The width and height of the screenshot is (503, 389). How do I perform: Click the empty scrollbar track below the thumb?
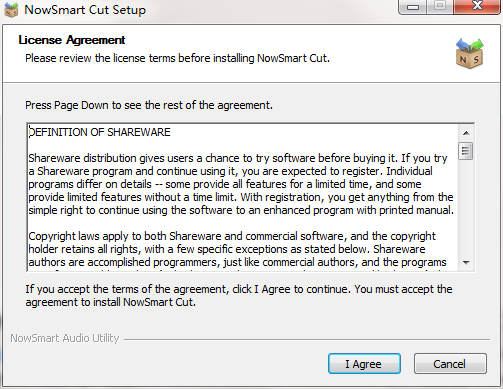pos(466,207)
